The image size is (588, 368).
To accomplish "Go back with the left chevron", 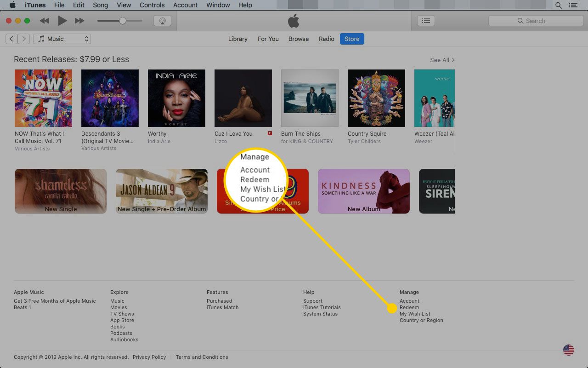I will pos(11,39).
